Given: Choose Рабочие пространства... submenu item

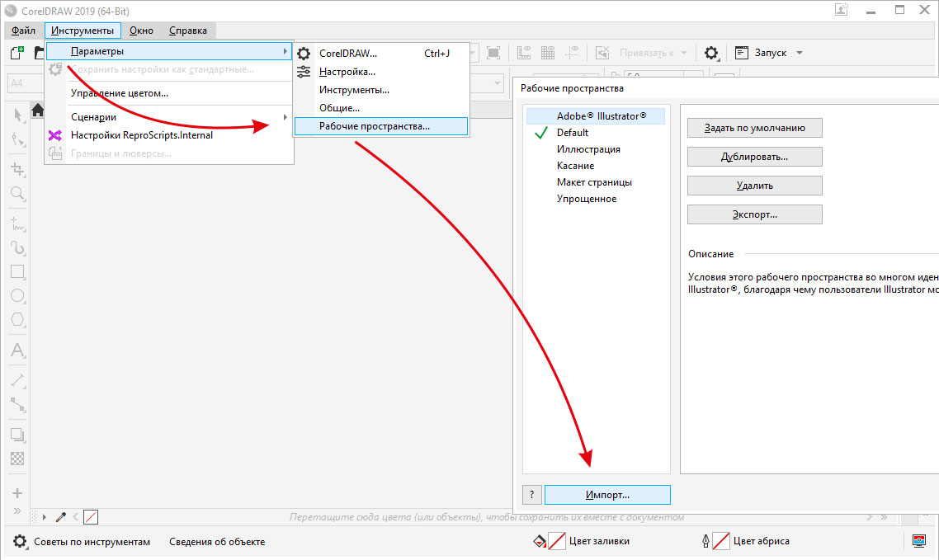Looking at the screenshot, I should (381, 126).
